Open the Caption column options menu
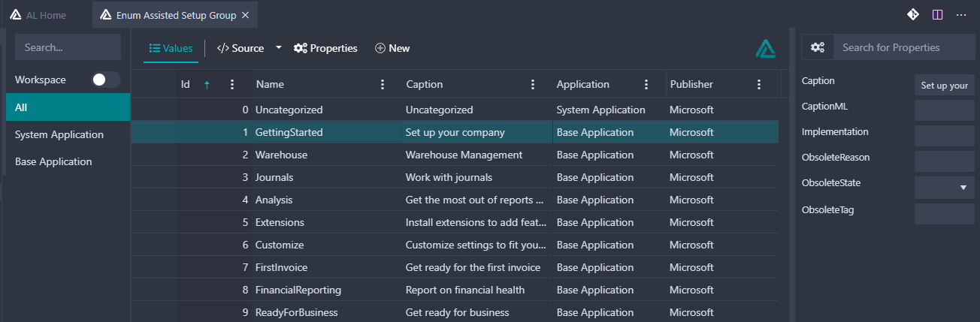Viewport: 980px width, 322px height. pos(533,84)
